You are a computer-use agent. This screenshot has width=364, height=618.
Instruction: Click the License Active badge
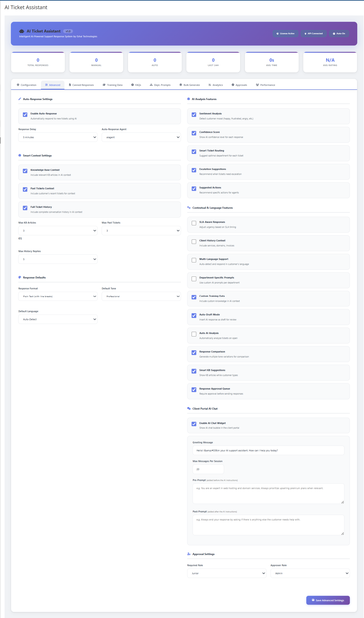tap(285, 34)
